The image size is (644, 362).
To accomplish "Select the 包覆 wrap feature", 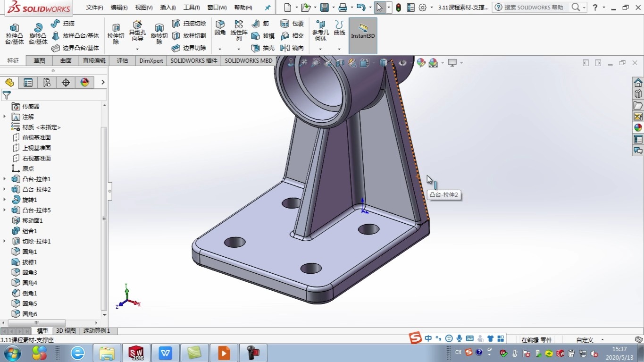I will tap(292, 23).
